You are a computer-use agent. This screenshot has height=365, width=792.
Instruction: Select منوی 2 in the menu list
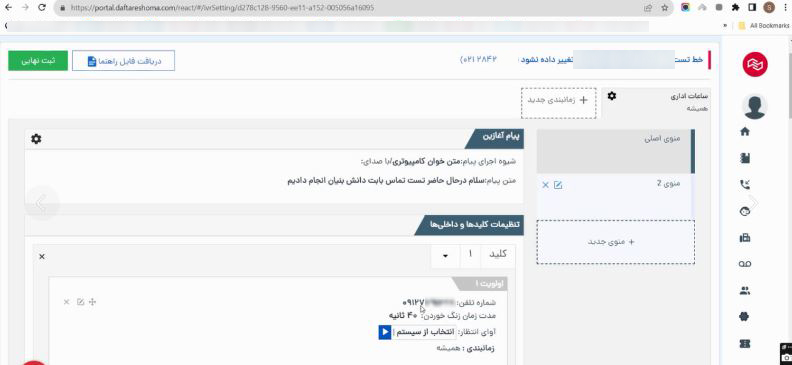coord(615,196)
